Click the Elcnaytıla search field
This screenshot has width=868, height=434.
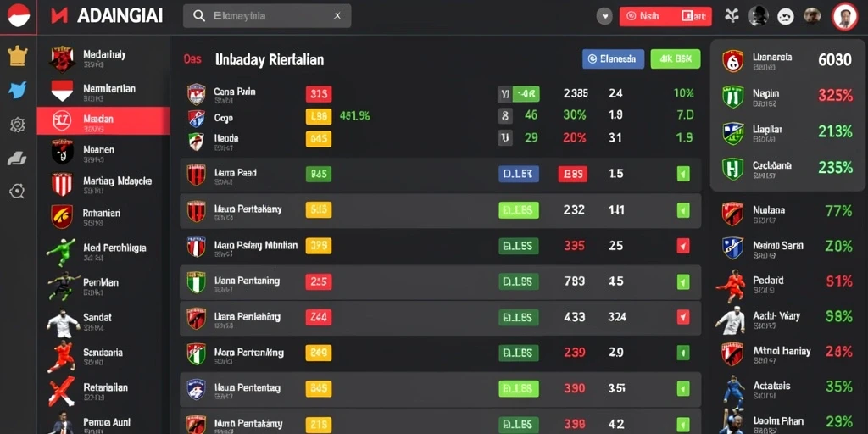pos(267,16)
